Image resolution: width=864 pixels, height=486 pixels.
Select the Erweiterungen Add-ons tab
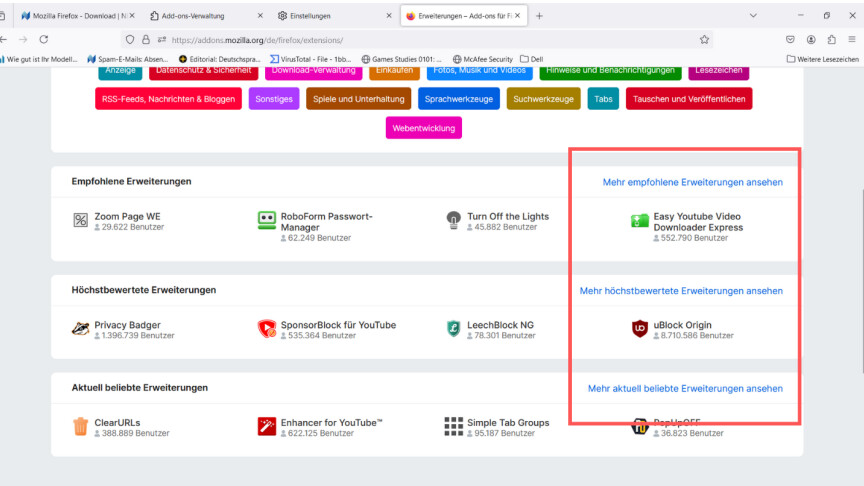pyautogui.click(x=463, y=16)
